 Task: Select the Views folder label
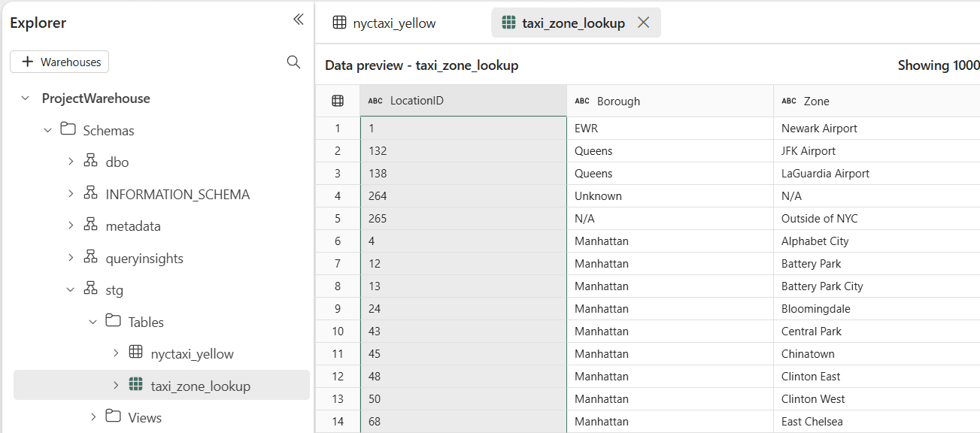tap(144, 417)
